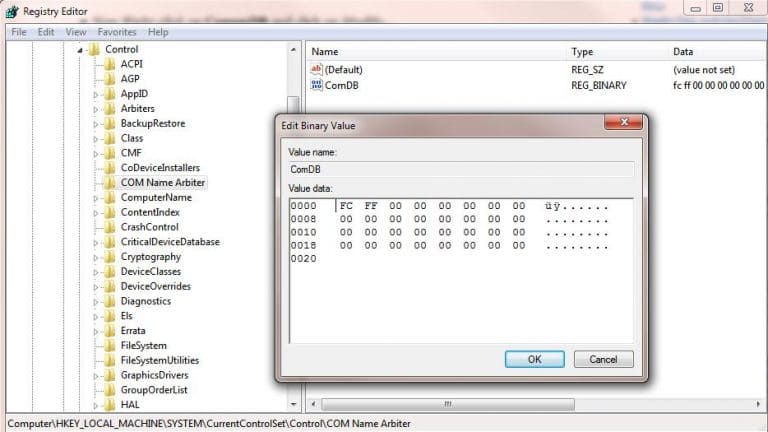This screenshot has height=432, width=768.
Task: Select the CrashControl folder icon
Action: point(110,227)
